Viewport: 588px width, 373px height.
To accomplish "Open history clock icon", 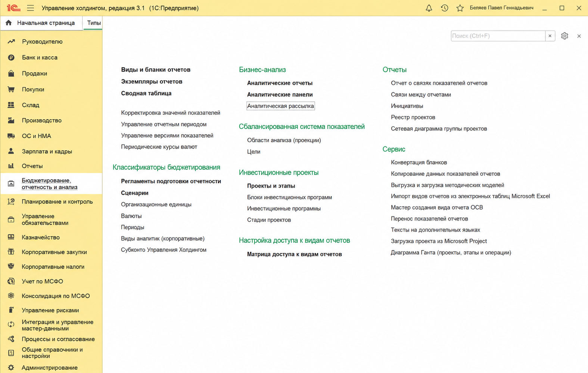I will pos(444,8).
